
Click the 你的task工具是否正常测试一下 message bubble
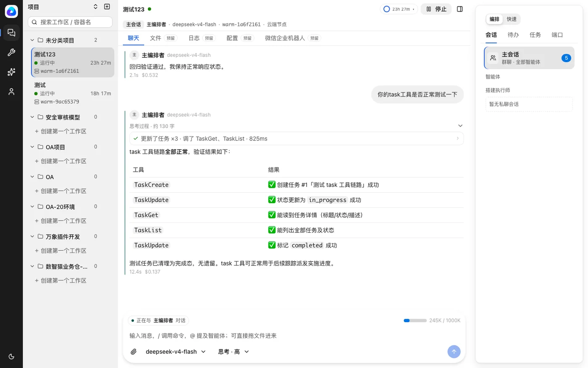click(x=417, y=94)
